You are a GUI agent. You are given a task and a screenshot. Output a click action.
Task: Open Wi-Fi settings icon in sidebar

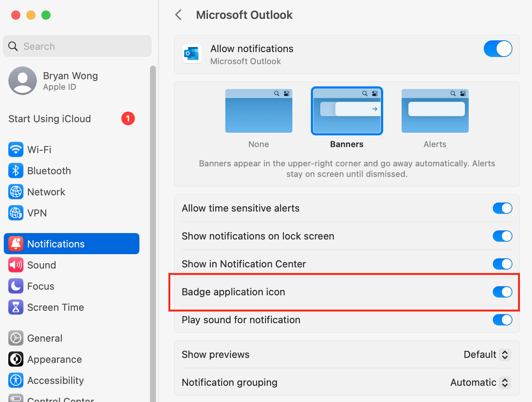tap(15, 150)
